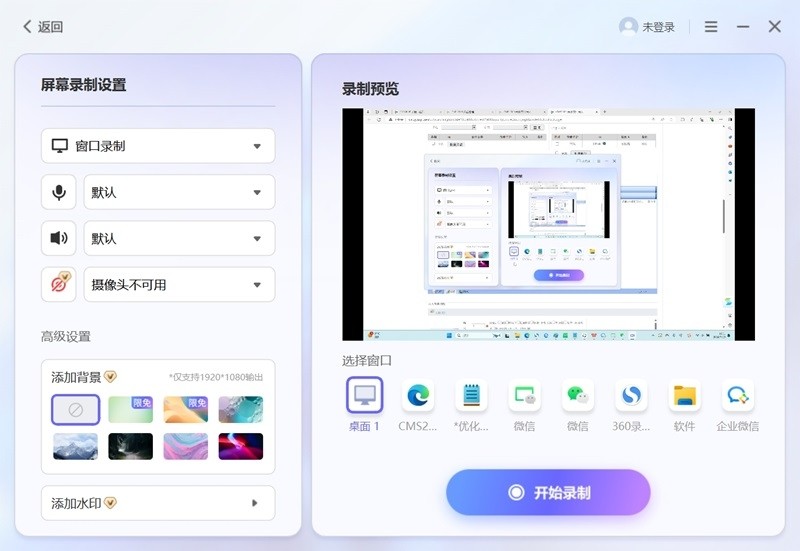
Task: Open the hamburger menu in title bar
Action: [x=711, y=27]
